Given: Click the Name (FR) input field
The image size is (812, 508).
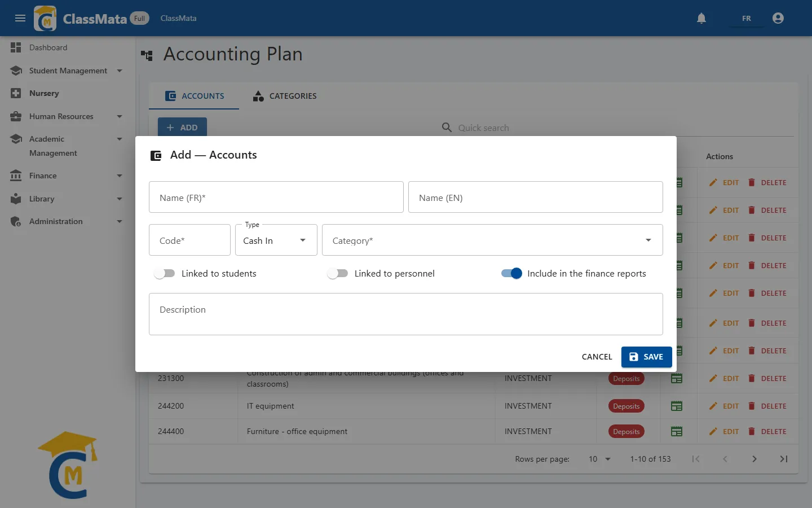Looking at the screenshot, I should (x=276, y=197).
